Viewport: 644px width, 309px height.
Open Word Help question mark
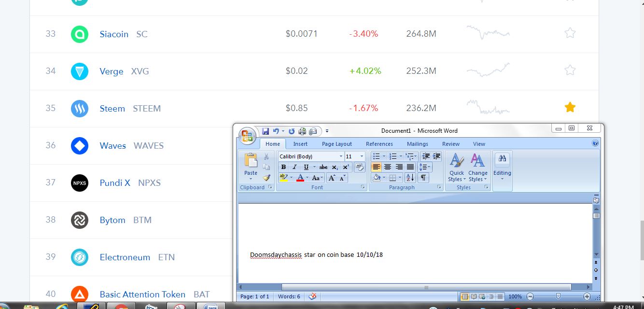595,143
